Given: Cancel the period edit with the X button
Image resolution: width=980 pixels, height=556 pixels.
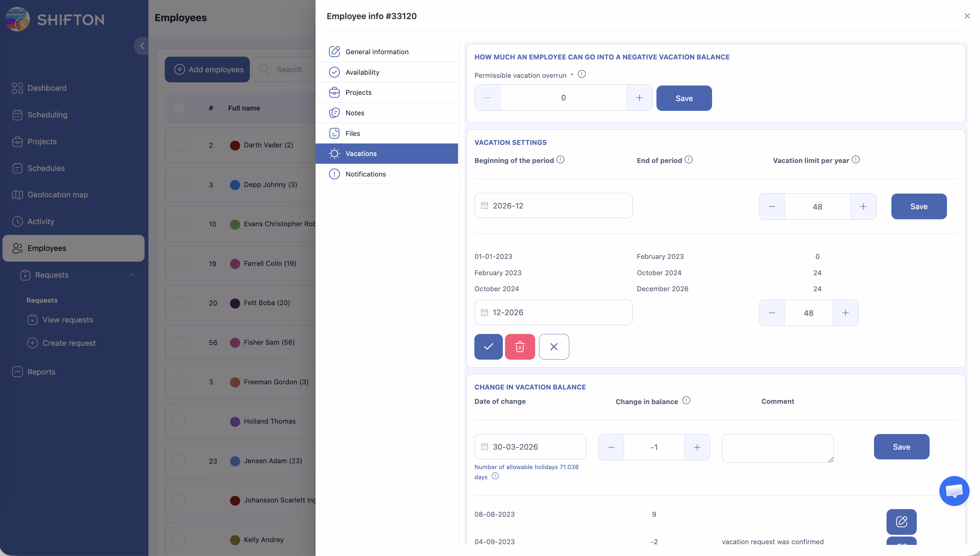Looking at the screenshot, I should (554, 347).
